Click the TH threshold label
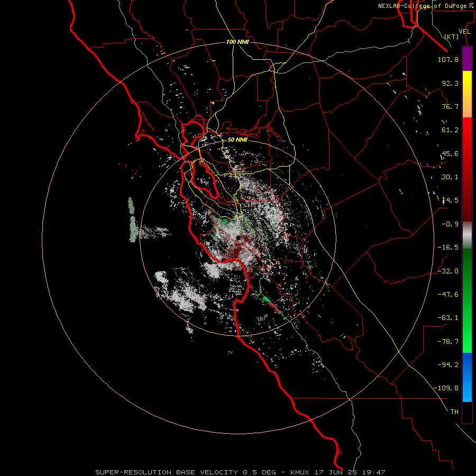 (x=454, y=412)
